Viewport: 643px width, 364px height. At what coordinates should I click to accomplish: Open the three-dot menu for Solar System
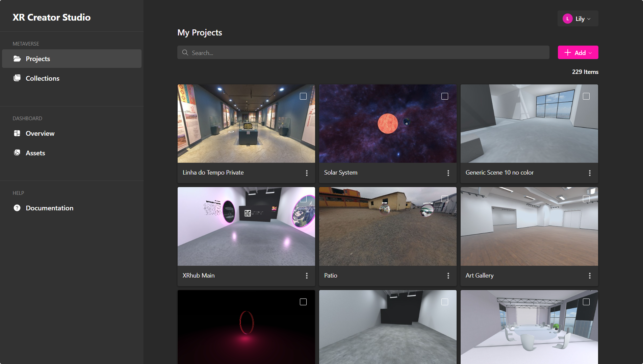click(x=448, y=173)
